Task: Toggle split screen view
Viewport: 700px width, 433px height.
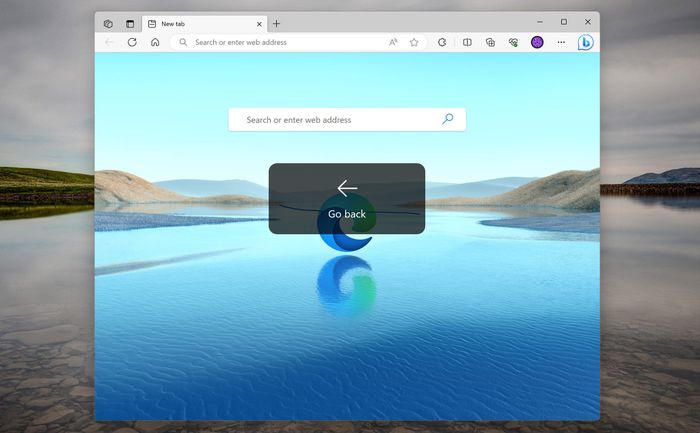Action: coord(467,42)
